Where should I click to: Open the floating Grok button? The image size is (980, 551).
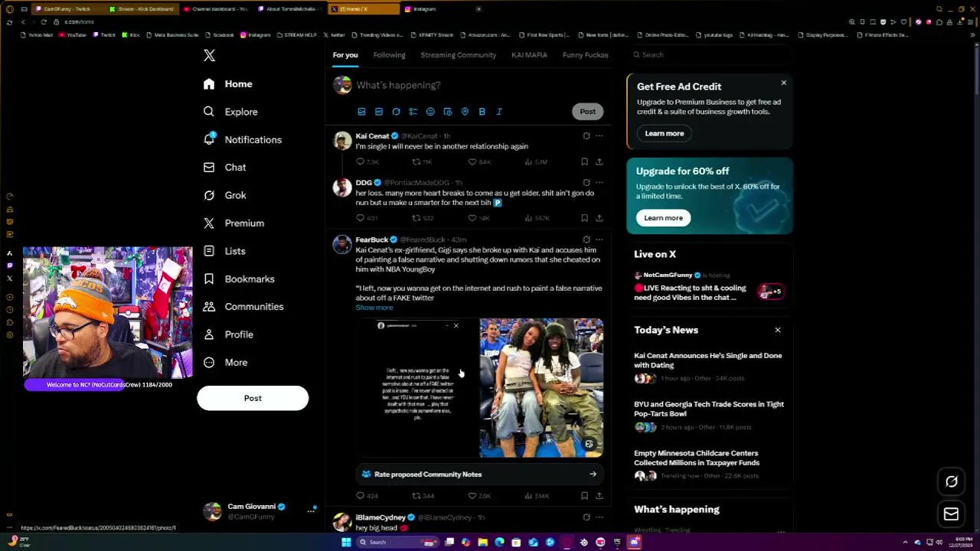click(x=951, y=482)
